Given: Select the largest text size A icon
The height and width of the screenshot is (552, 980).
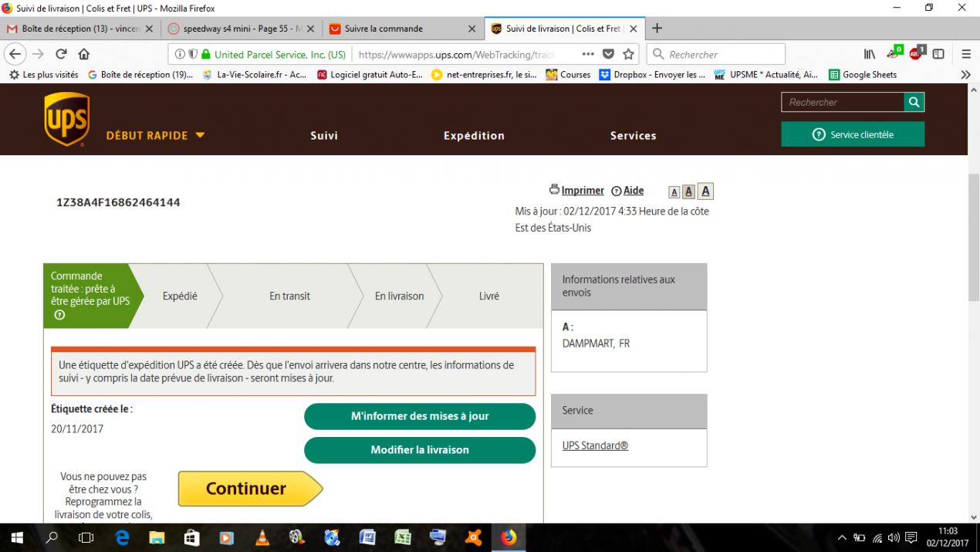Looking at the screenshot, I should pyautogui.click(x=705, y=191).
